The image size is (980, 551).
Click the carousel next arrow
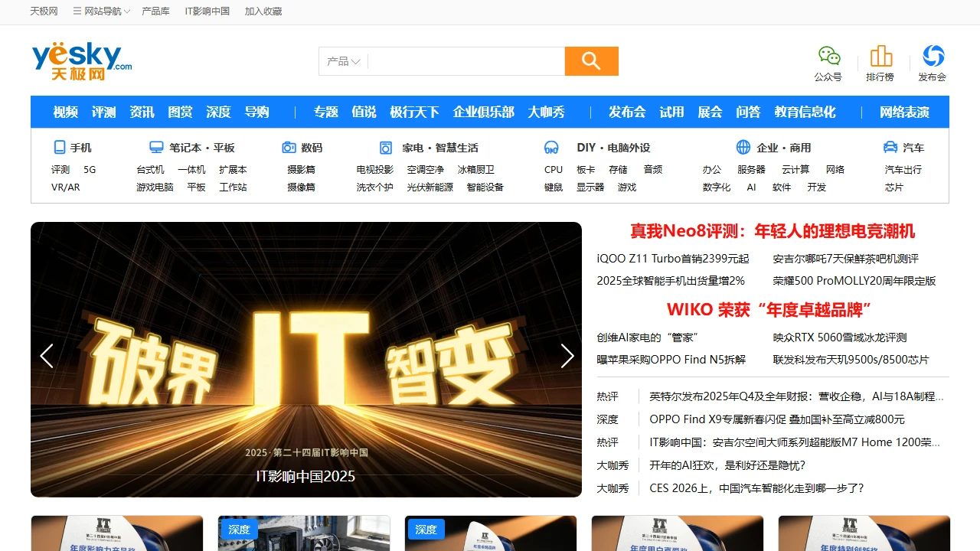point(567,356)
